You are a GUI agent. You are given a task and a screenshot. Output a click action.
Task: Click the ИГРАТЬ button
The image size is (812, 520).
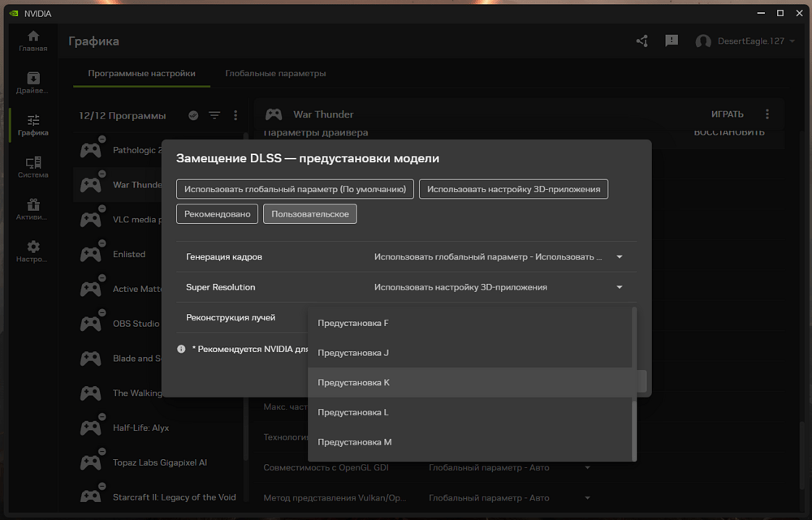pyautogui.click(x=727, y=114)
